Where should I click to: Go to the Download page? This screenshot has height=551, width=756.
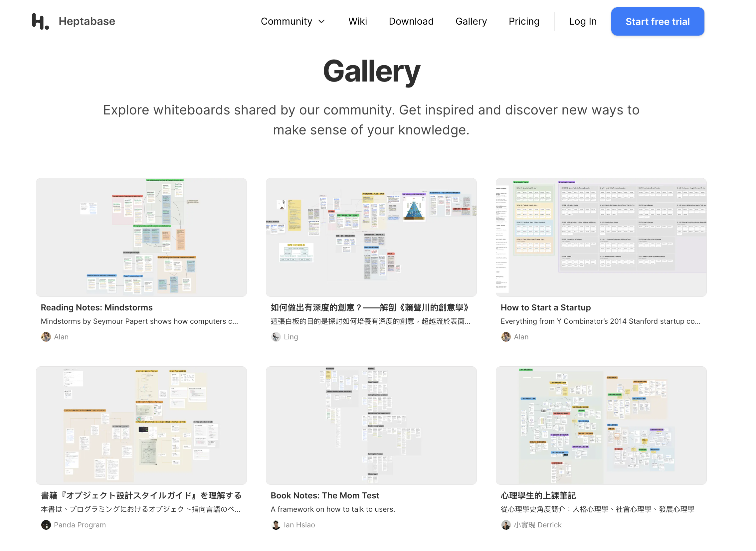point(411,21)
